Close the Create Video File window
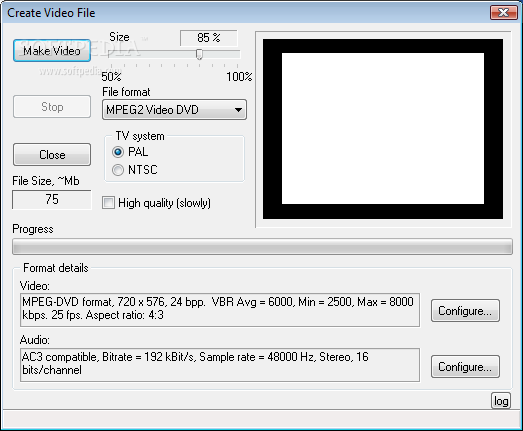The image size is (523, 431). pyautogui.click(x=503, y=13)
